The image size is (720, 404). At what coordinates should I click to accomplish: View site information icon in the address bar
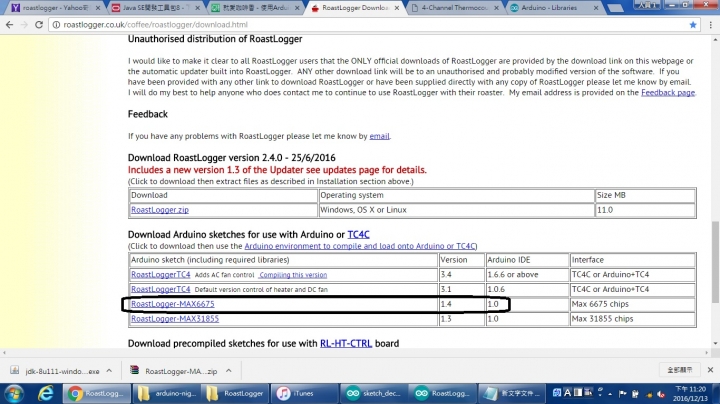[56, 25]
